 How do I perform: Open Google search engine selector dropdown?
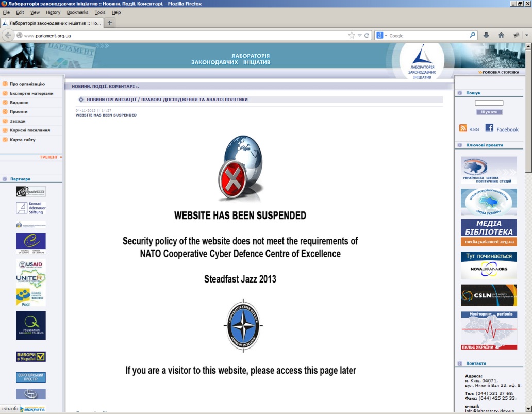[382, 36]
